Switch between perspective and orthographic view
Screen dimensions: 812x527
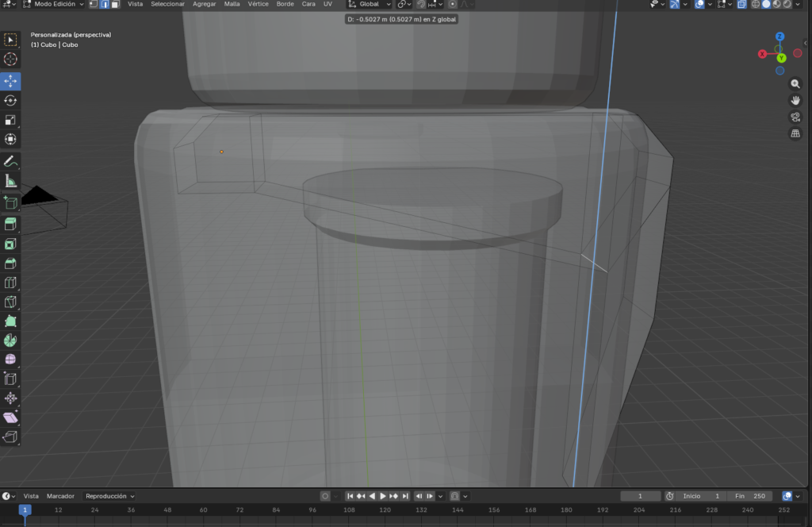795,133
